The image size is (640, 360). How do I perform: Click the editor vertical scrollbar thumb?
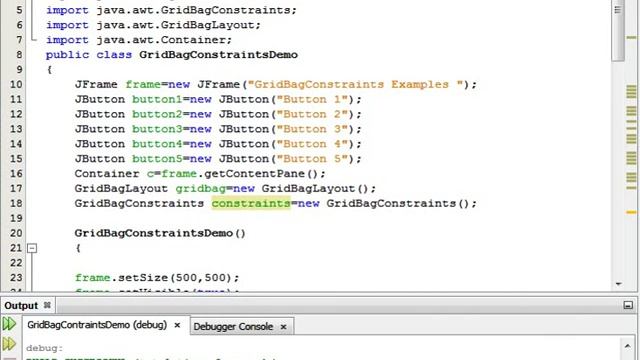618,31
